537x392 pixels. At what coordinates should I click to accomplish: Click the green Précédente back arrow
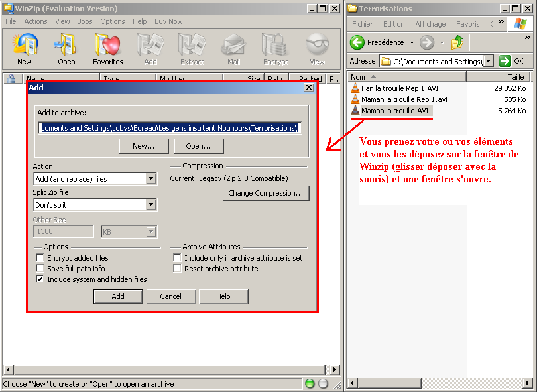357,42
